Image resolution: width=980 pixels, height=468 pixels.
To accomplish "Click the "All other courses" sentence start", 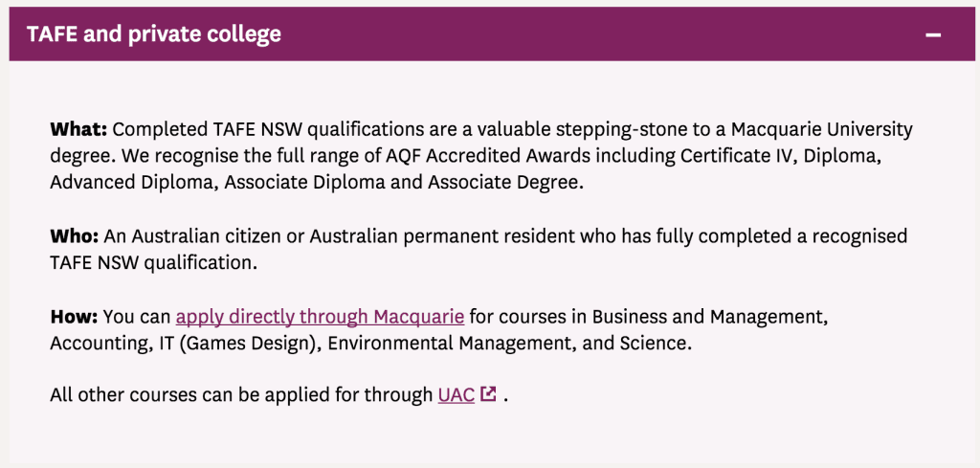I will tap(117, 393).
